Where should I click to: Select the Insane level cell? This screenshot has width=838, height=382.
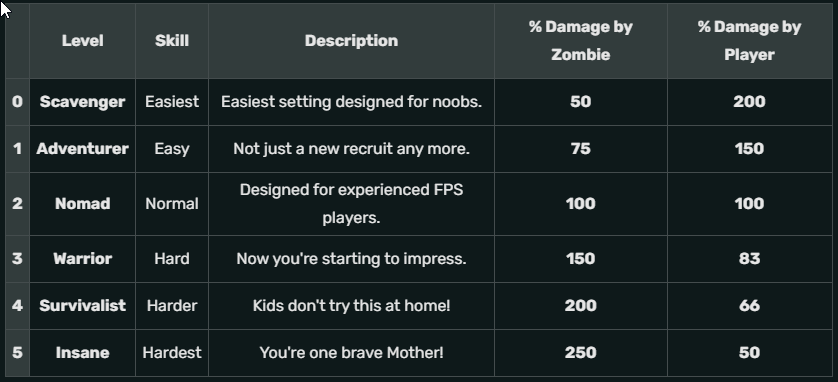pyautogui.click(x=82, y=353)
